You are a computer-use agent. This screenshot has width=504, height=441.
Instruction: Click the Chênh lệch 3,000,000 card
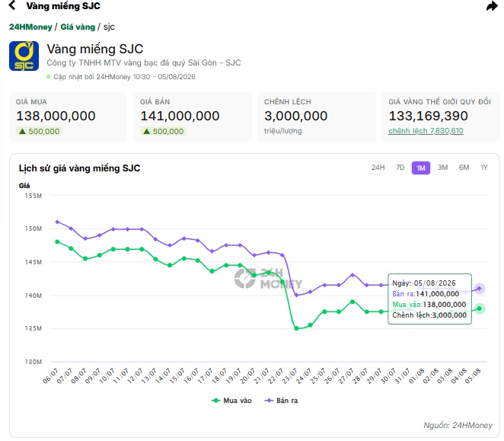coord(317,117)
